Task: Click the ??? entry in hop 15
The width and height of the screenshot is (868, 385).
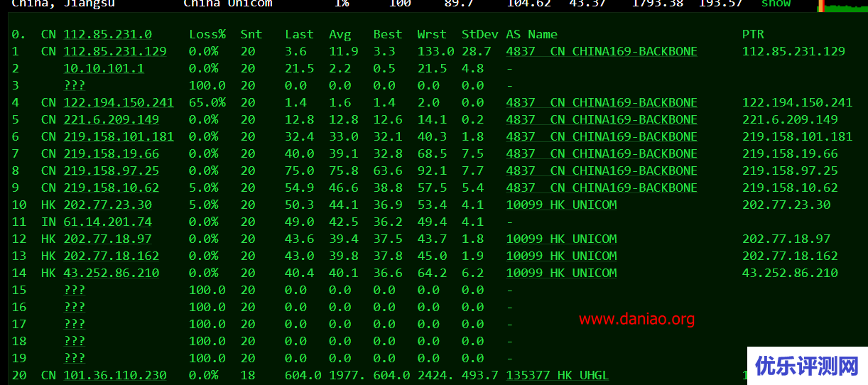Action: point(74,290)
